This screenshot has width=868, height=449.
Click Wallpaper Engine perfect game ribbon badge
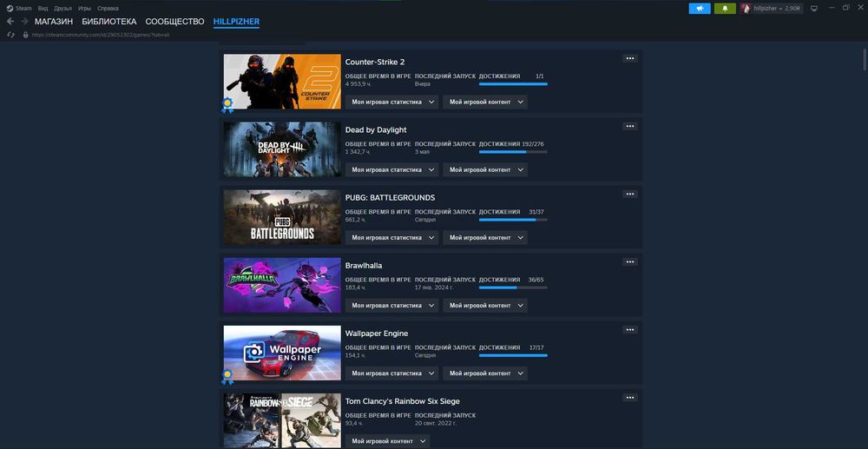coord(227,376)
